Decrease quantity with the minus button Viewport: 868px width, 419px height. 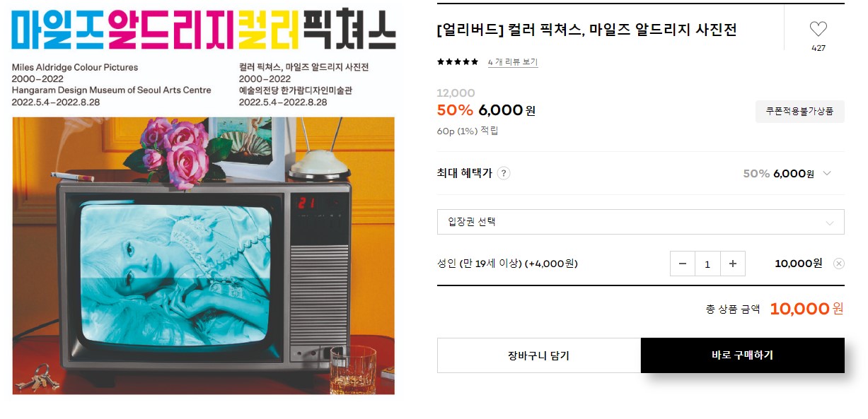683,264
